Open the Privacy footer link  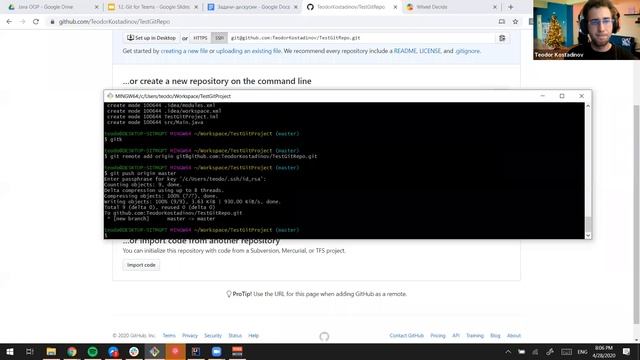[190, 336]
